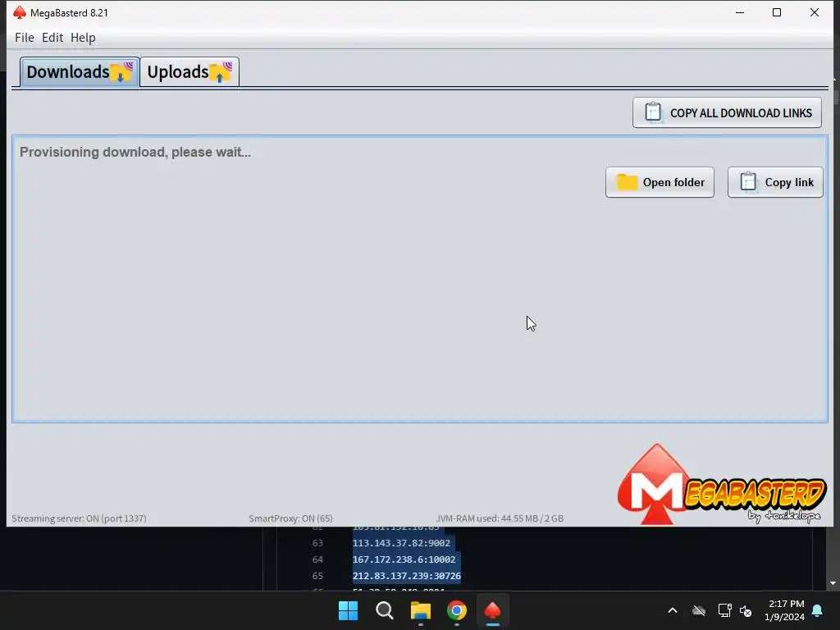Screen dimensions: 840x630
Task: Click MegaBasterd taskbar icon
Action: coord(492,610)
